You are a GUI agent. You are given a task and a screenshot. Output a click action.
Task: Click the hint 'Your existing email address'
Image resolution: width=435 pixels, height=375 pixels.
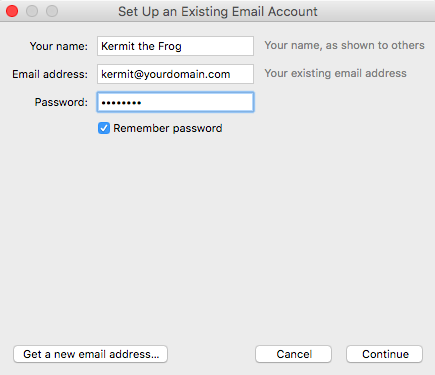click(x=336, y=73)
